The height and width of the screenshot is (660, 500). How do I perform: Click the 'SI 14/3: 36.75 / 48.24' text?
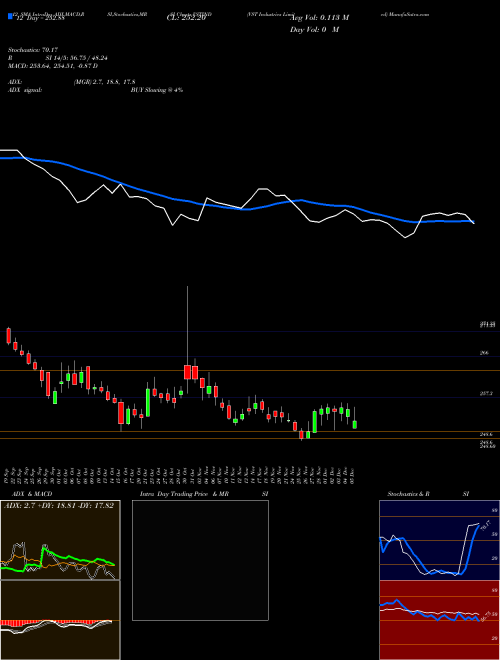[x=77, y=58]
